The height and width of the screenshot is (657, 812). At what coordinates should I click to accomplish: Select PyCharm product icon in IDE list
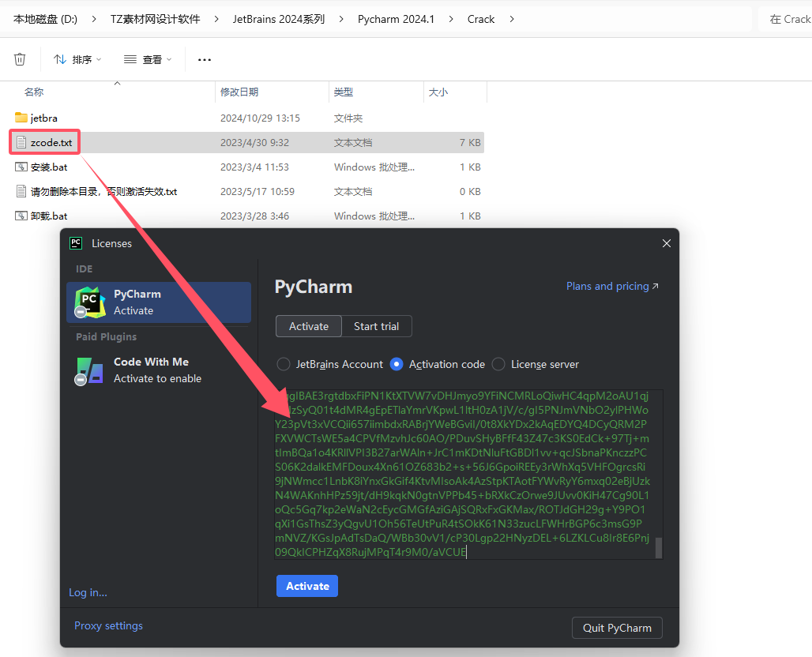89,302
